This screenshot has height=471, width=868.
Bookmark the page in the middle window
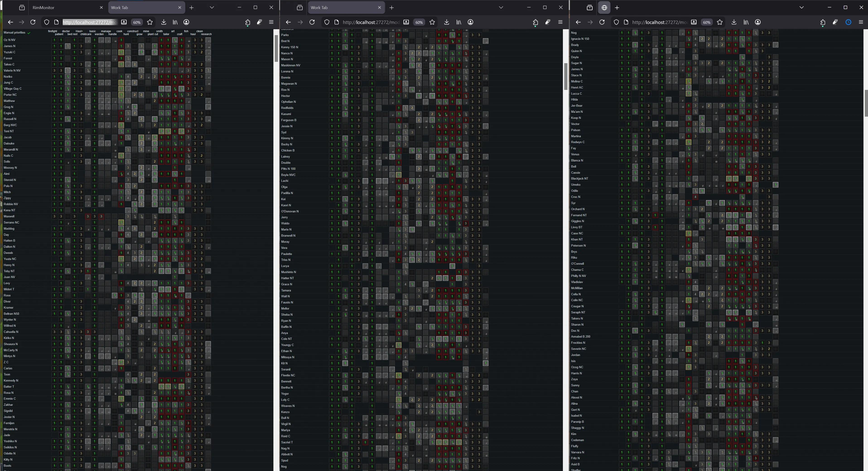432,22
